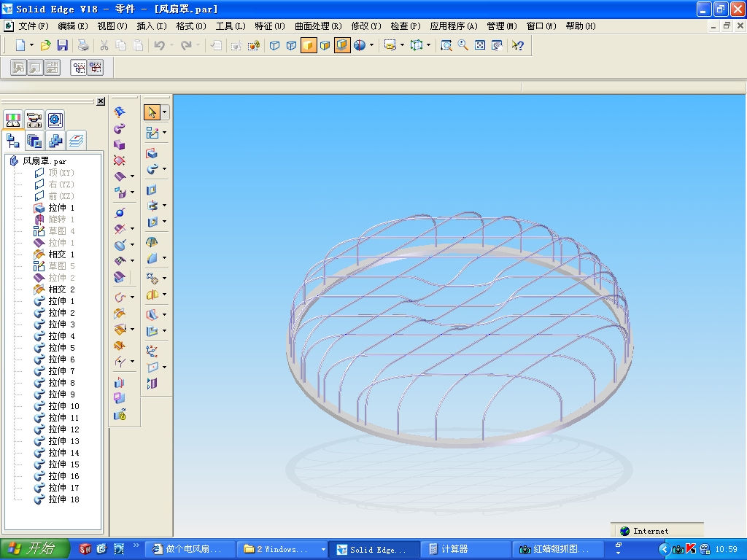Click the Print icon
Screen dimensions: 747x560
click(83, 45)
